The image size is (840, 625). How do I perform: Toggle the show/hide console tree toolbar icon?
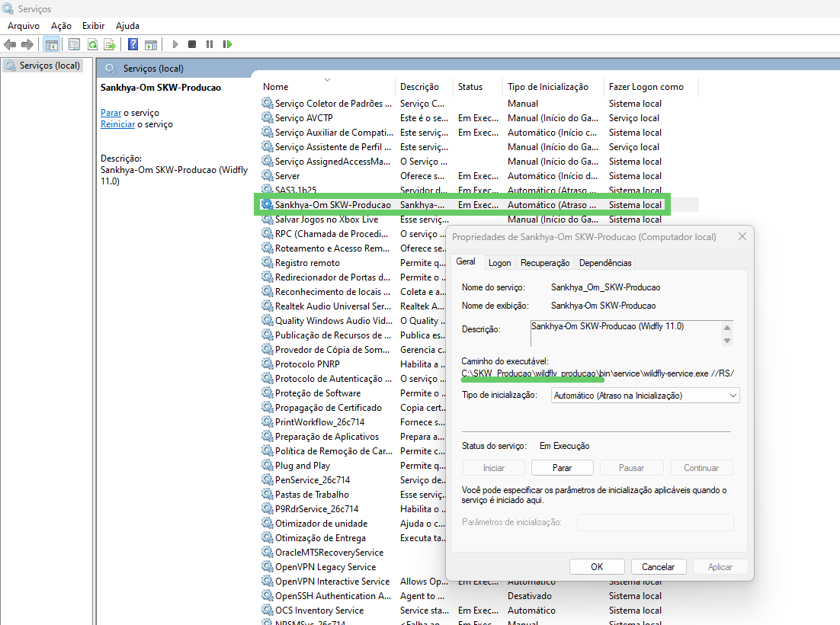51,44
